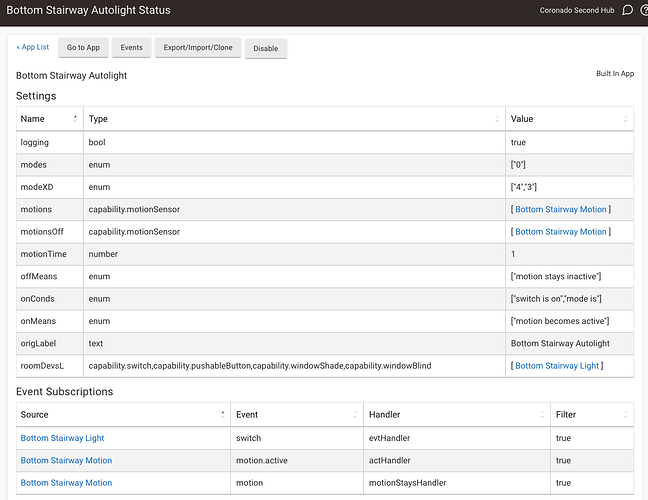Screen dimensions: 648x500
Task: Open Bottom Stairway Light in roomDevsL row
Action: [x=557, y=366]
